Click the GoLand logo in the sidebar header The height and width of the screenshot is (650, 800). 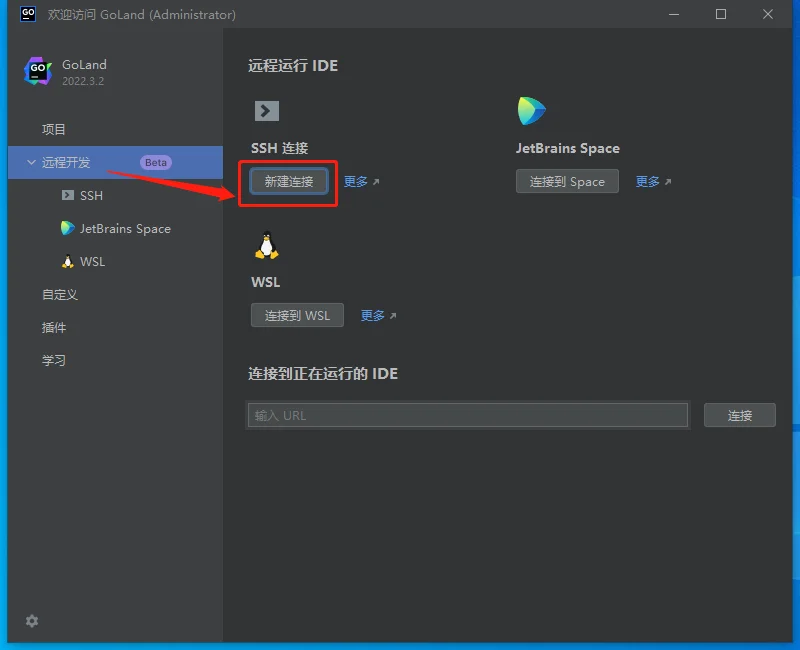(38, 71)
